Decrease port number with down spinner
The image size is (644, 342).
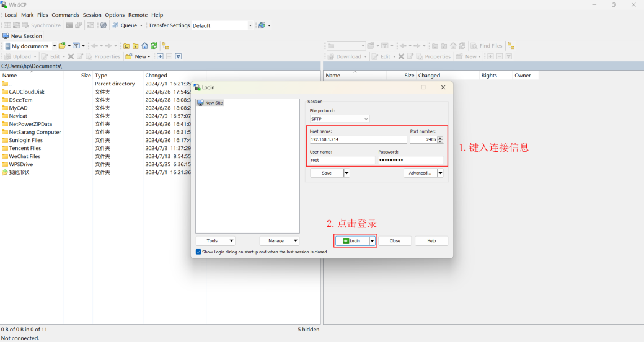tap(440, 141)
